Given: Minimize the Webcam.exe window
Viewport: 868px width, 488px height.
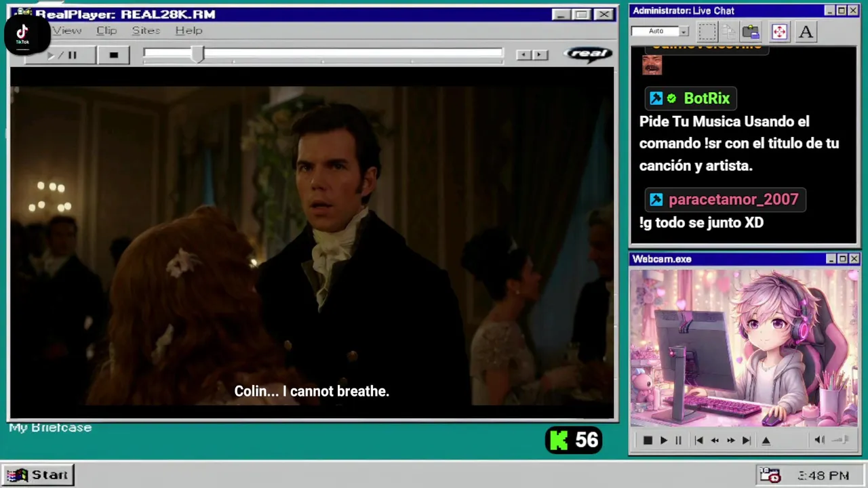Looking at the screenshot, I should pyautogui.click(x=831, y=259).
